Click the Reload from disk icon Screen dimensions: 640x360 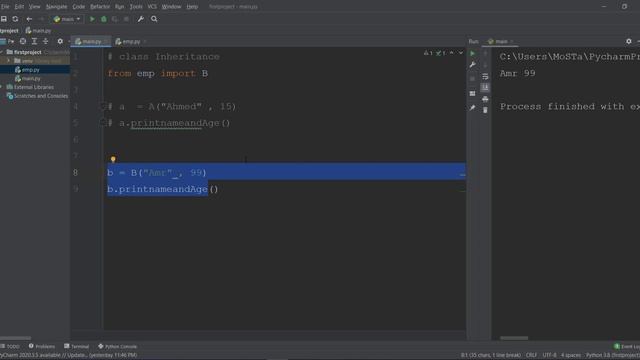click(x=15, y=19)
